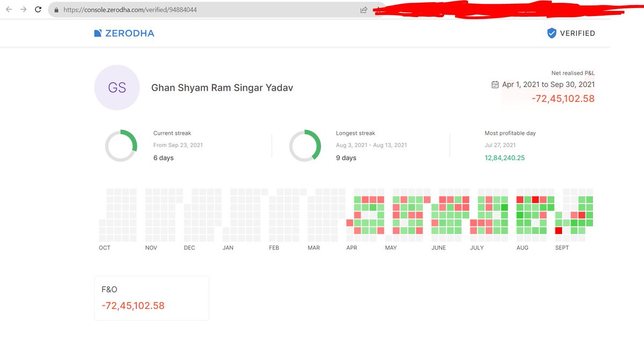644x337 pixels.
Task: Click the MAR month label on heatmap
Action: pos(314,248)
